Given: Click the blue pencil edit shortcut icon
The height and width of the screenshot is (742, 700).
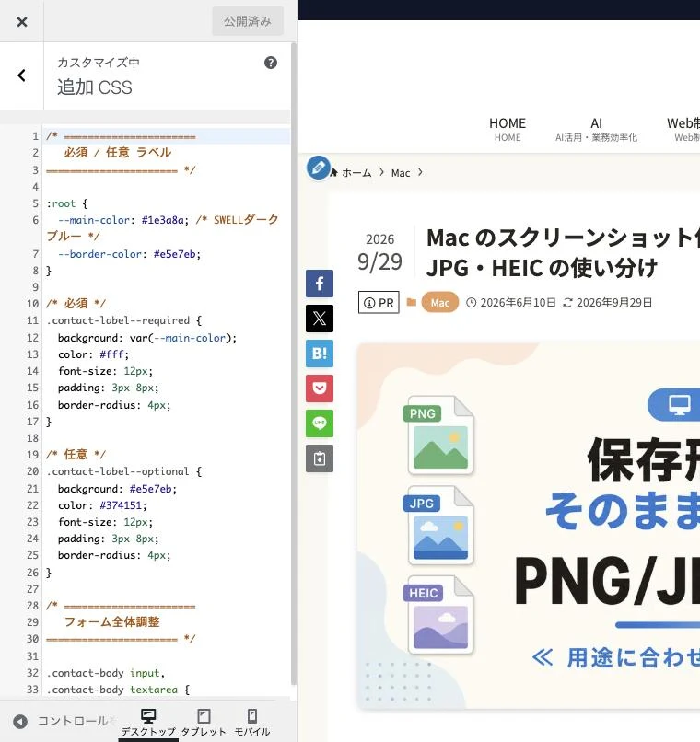Looking at the screenshot, I should coord(318,168).
